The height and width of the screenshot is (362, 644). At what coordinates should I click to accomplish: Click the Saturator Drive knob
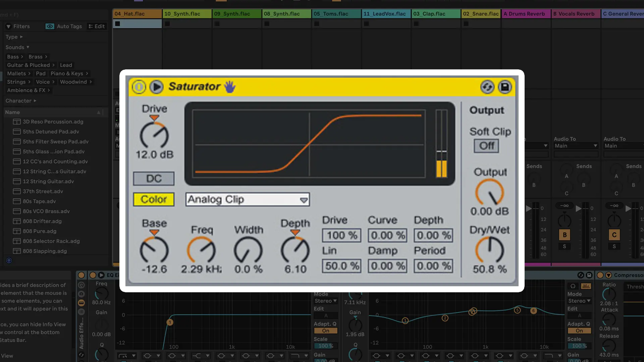154,135
